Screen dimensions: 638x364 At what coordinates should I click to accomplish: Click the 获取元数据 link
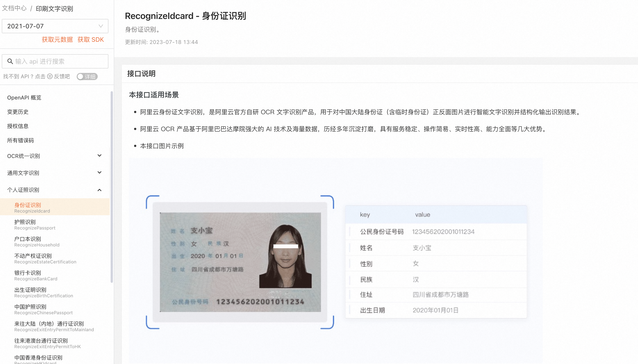(57, 39)
